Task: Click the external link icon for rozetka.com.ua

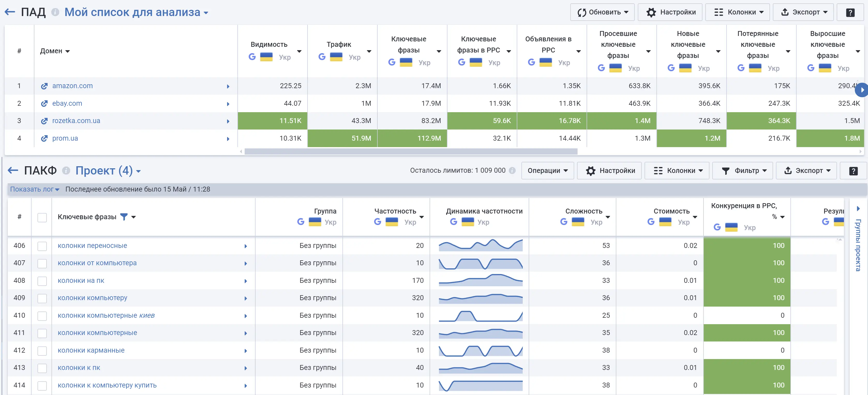Action: pyautogui.click(x=44, y=121)
